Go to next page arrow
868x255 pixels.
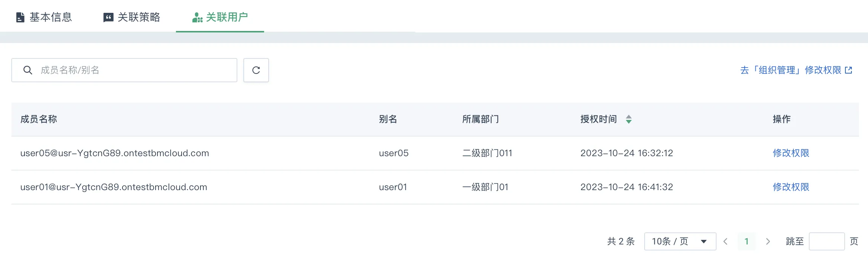(x=768, y=241)
